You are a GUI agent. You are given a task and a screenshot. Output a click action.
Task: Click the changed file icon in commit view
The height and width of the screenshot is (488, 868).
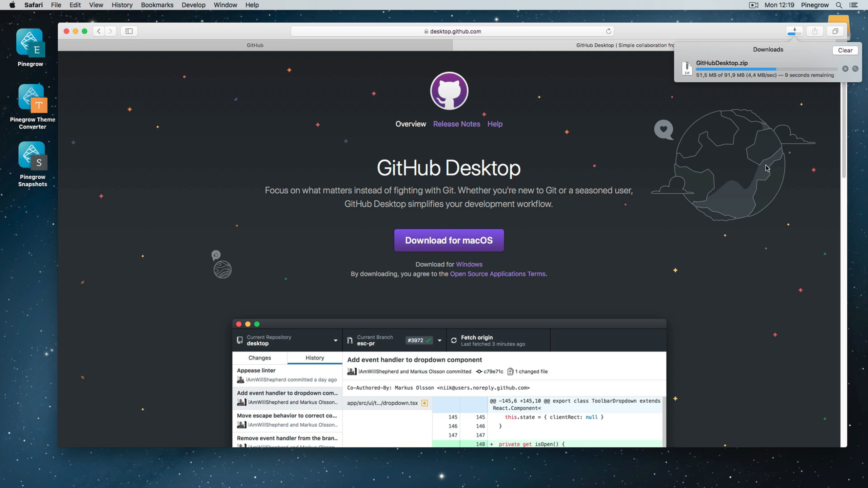point(511,371)
